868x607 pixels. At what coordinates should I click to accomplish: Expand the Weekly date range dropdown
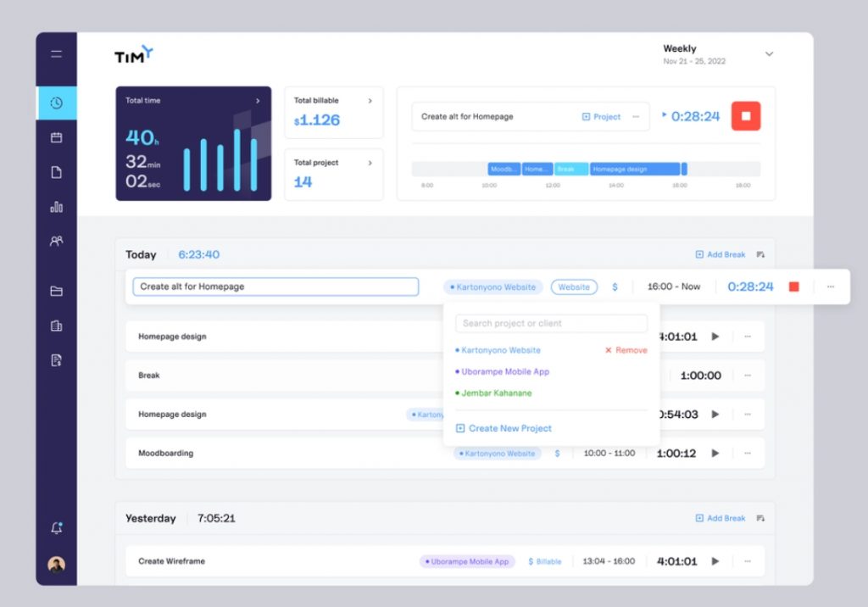pyautogui.click(x=769, y=53)
